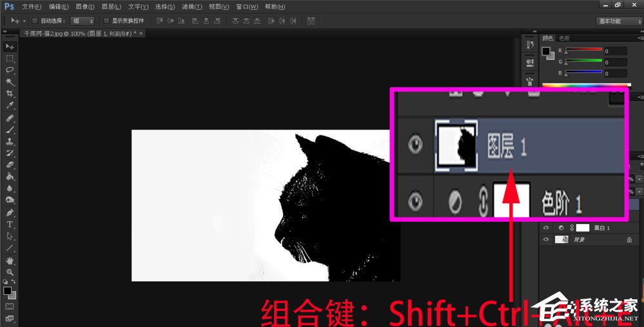Open the 基本功能 workspace dropdown

coord(618,21)
